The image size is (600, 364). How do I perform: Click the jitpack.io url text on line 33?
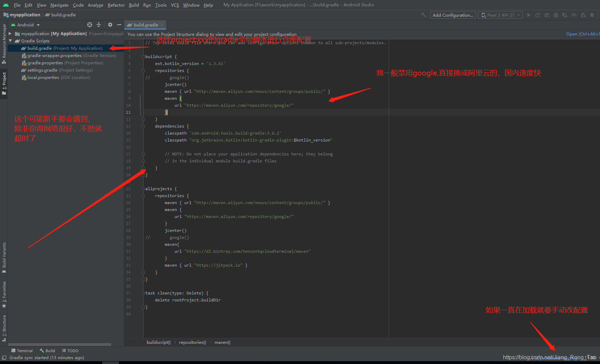click(x=218, y=265)
